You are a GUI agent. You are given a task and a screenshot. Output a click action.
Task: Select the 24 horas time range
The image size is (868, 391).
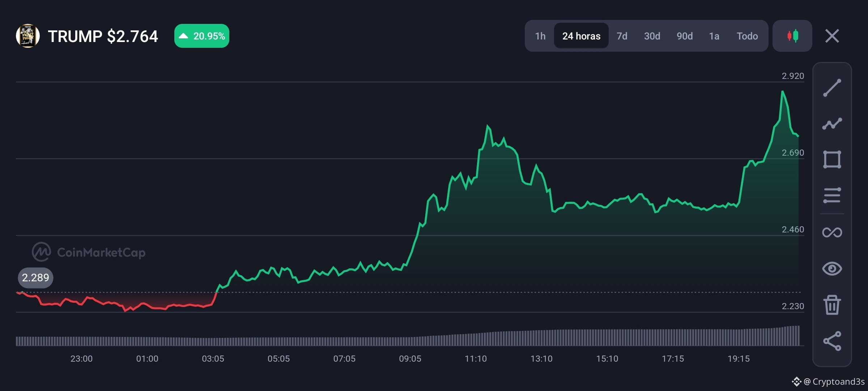581,36
